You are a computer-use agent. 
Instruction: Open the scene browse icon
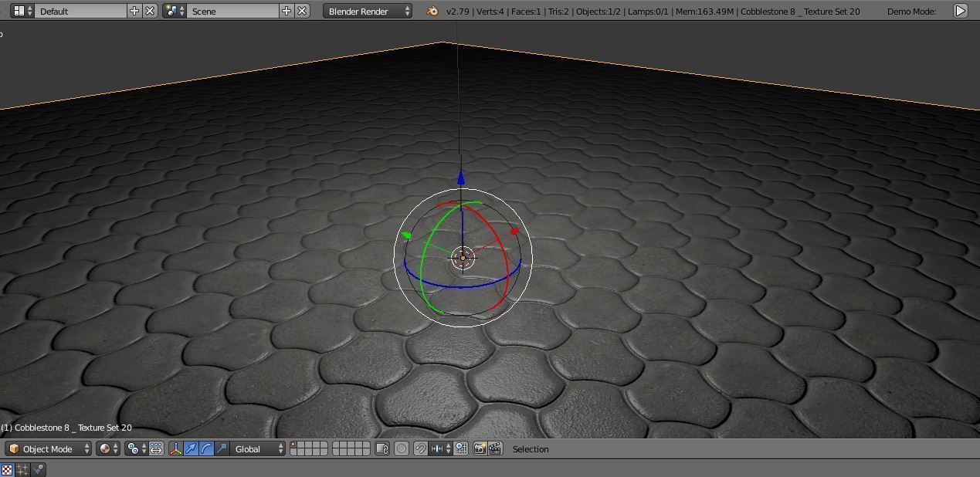click(175, 11)
